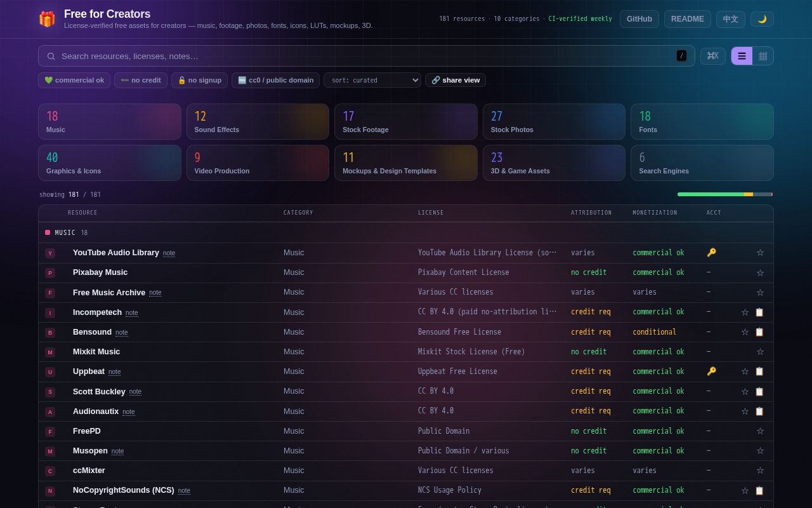Select the Music category card
The height and width of the screenshot is (508, 812).
tap(110, 121)
